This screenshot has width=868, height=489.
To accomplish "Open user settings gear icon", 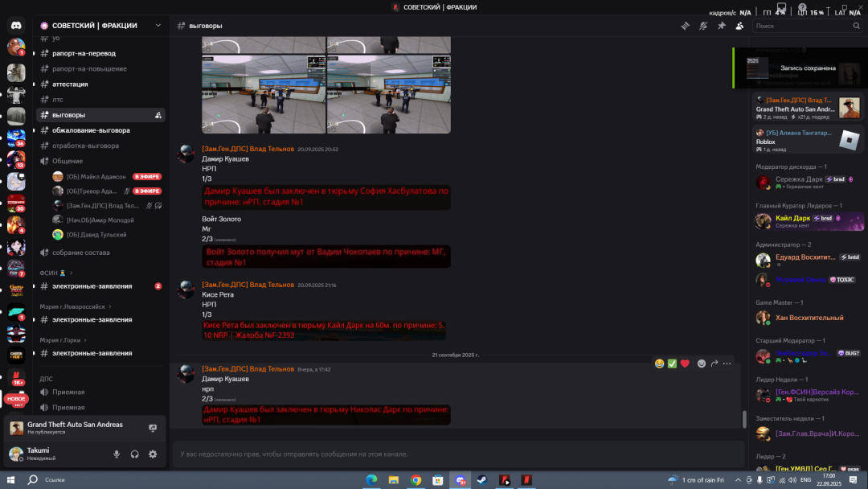I will tap(153, 454).
